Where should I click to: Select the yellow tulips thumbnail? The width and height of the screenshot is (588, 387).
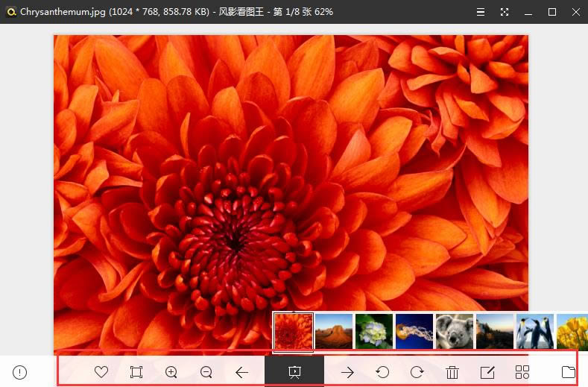click(572, 332)
